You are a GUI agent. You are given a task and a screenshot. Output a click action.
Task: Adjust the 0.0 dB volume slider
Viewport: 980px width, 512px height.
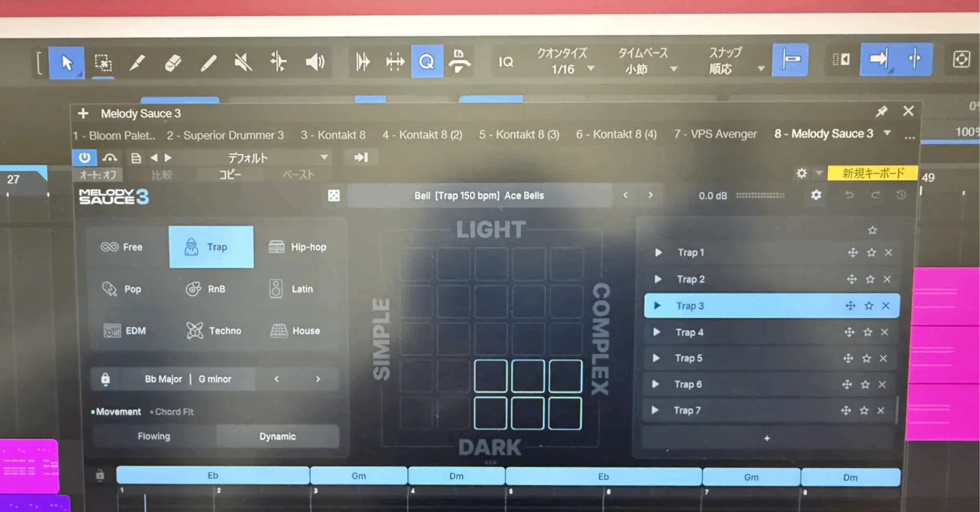point(760,195)
